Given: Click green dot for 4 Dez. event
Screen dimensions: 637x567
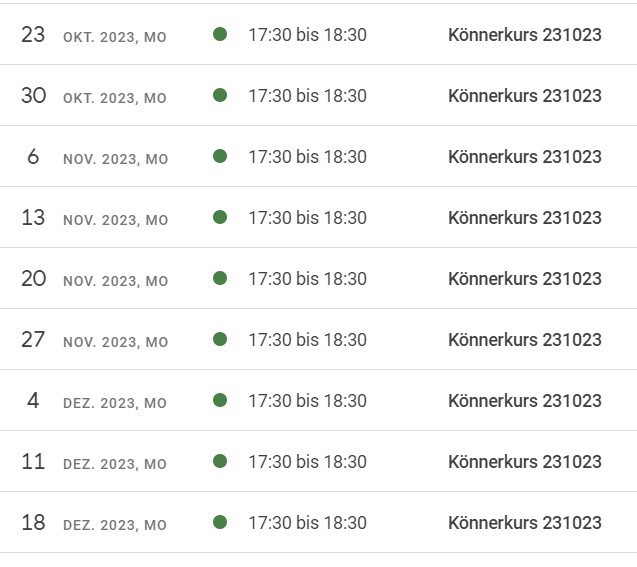Looking at the screenshot, I should tap(220, 400).
